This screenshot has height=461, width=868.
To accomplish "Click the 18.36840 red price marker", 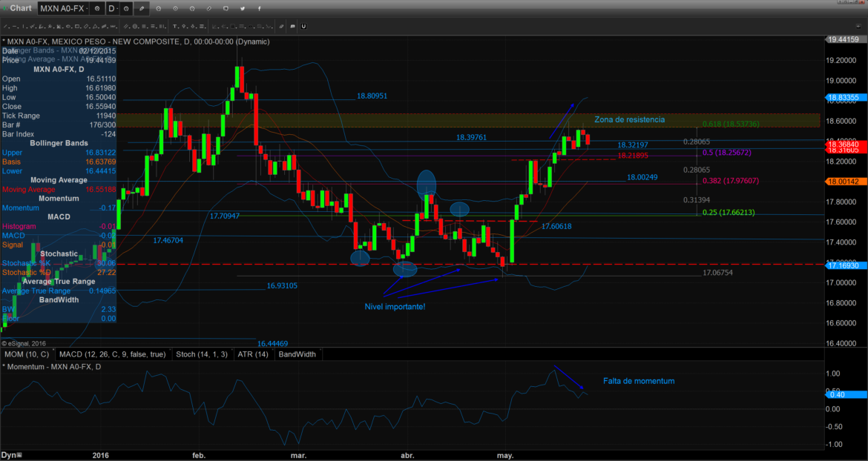I will (x=846, y=144).
